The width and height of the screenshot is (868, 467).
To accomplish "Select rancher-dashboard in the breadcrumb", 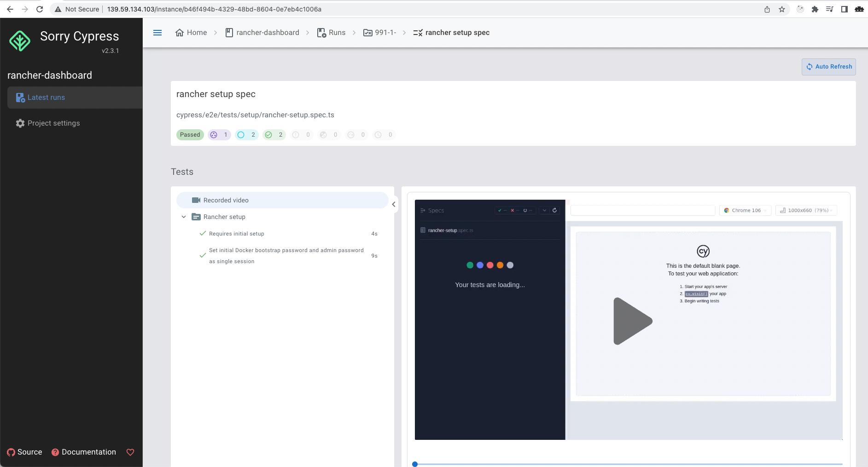I will coord(267,32).
